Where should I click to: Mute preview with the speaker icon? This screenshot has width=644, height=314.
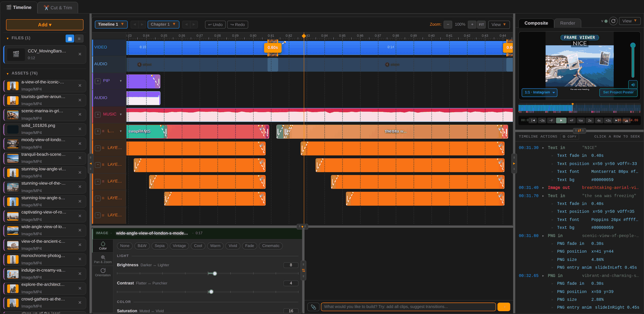(x=633, y=85)
